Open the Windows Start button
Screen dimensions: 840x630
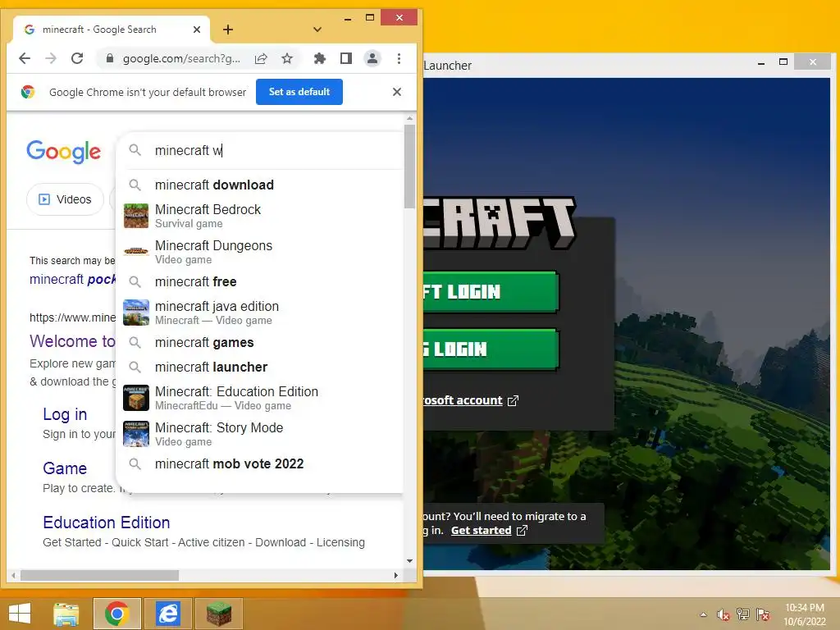click(20, 614)
